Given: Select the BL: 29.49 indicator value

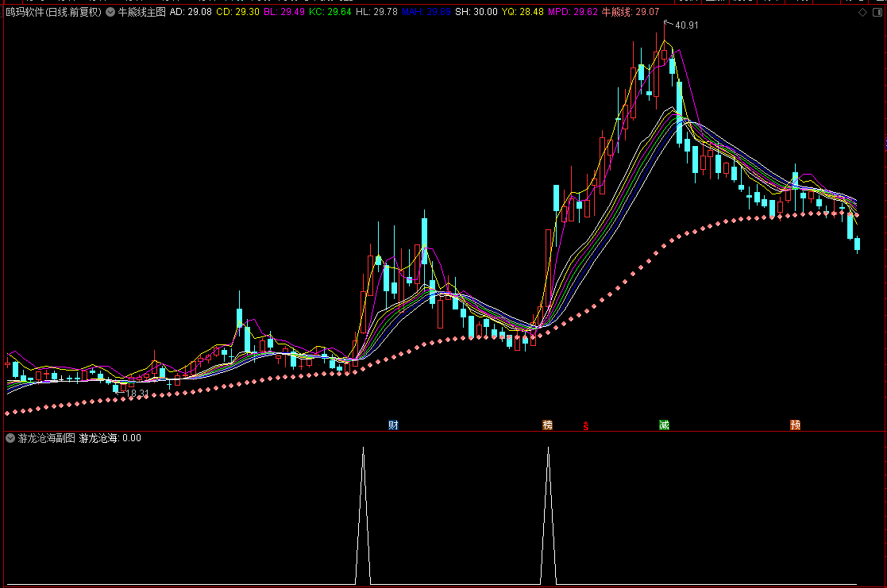Looking at the screenshot, I should coord(284,12).
